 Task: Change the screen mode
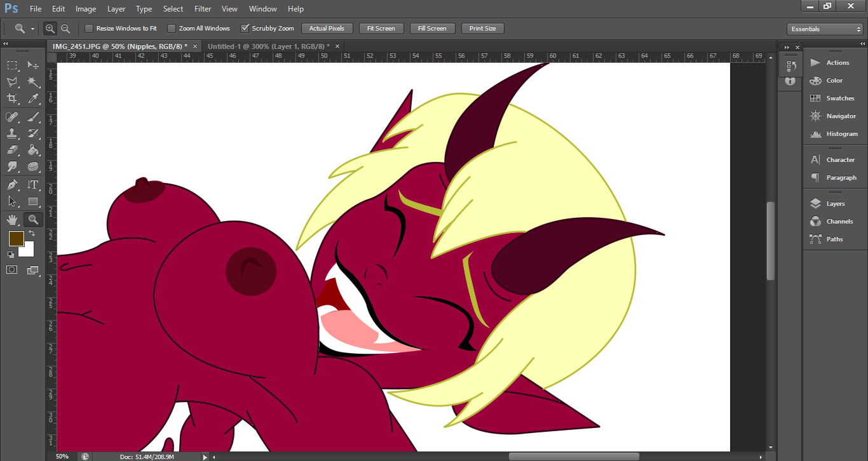(x=33, y=270)
